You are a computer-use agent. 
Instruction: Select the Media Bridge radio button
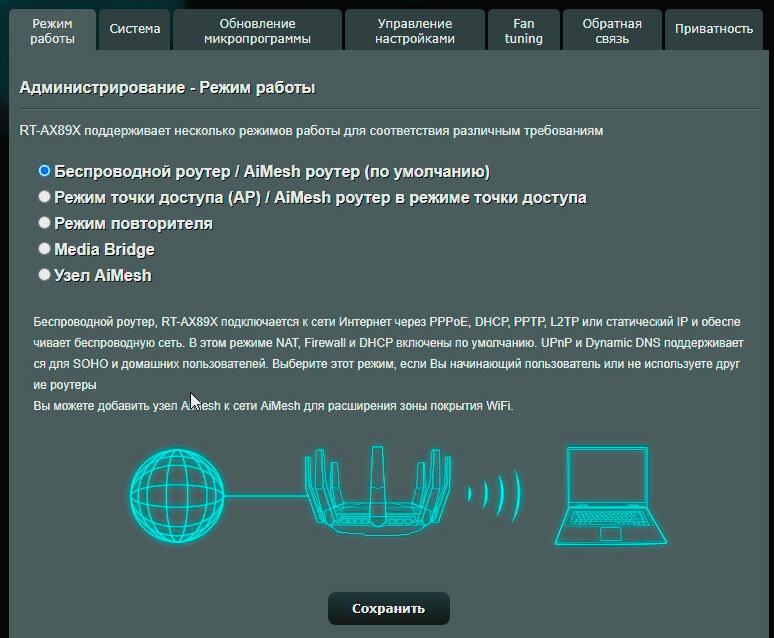pos(44,248)
